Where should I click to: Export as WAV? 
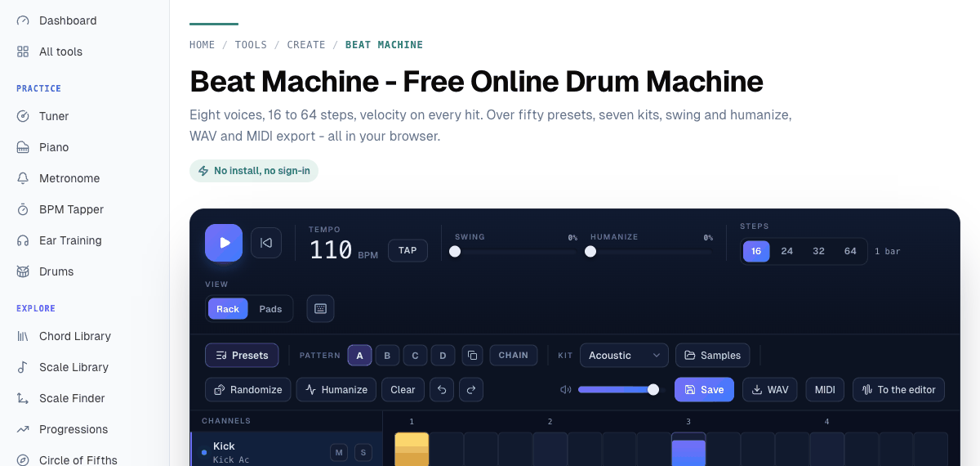(x=770, y=390)
